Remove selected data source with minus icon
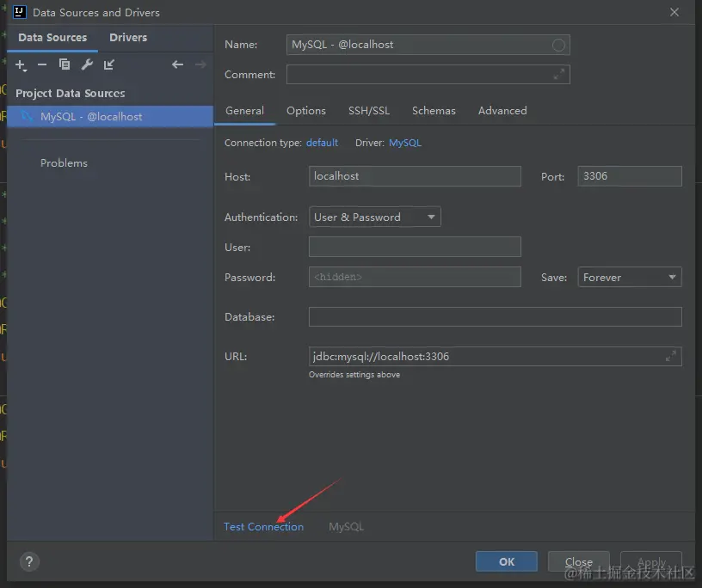Viewport: 702px width, 588px height. click(42, 64)
